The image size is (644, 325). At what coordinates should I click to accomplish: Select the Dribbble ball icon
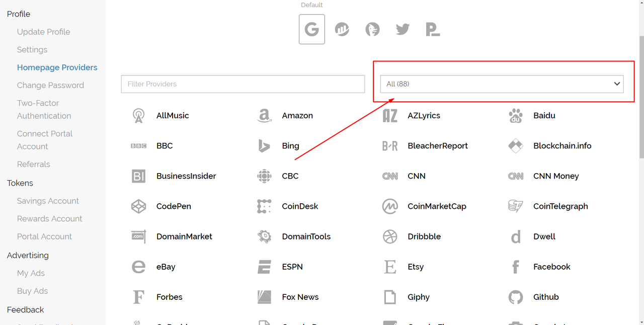pos(390,236)
